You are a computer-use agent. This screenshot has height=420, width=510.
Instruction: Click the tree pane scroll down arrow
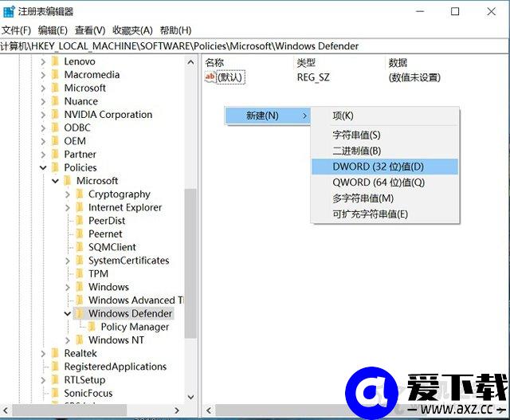(x=190, y=397)
